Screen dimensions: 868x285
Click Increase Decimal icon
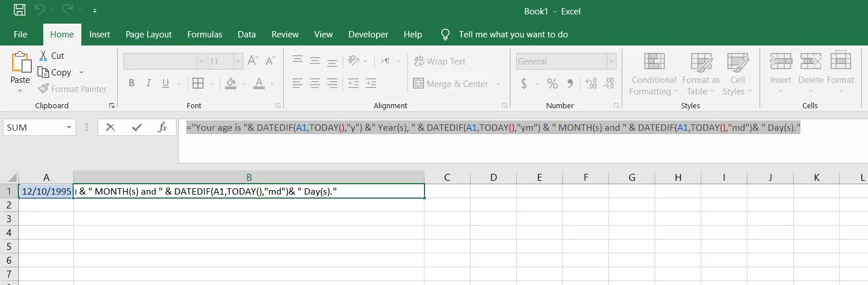pos(591,84)
